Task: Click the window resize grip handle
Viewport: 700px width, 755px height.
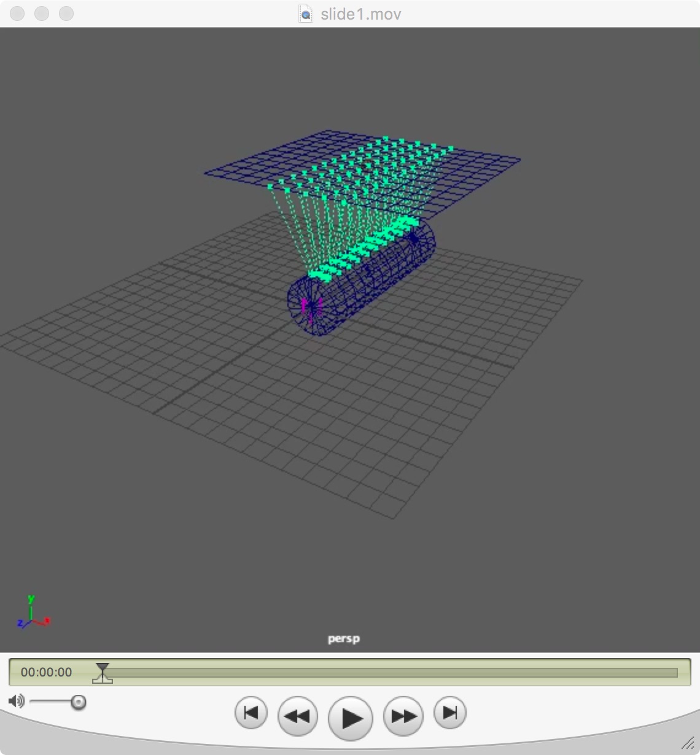Action: (688, 743)
